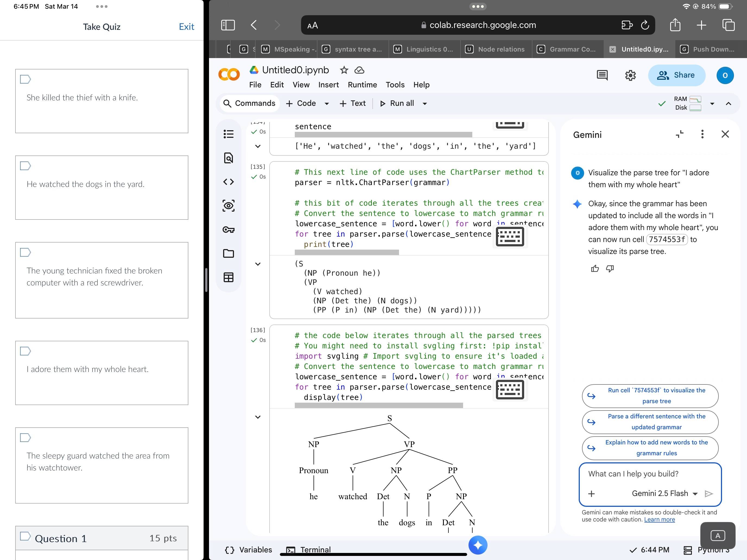Open the Run all dropdown arrow
The width and height of the screenshot is (747, 560).
point(425,104)
